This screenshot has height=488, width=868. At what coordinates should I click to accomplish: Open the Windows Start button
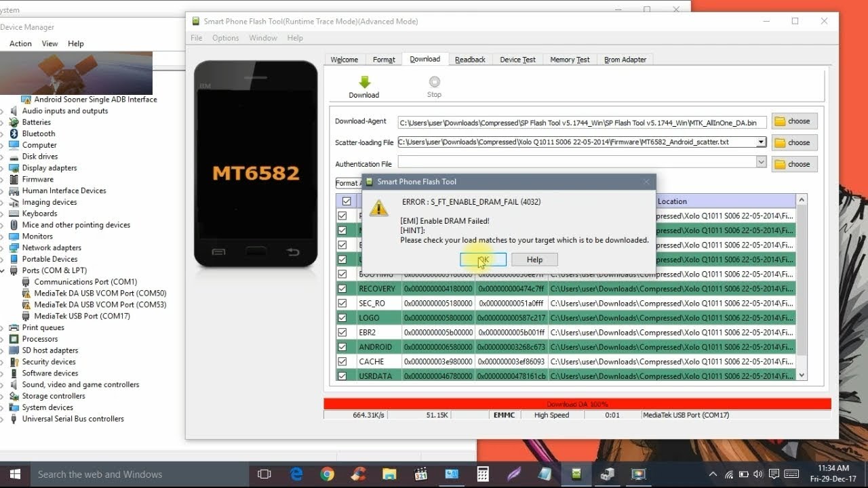(14, 474)
